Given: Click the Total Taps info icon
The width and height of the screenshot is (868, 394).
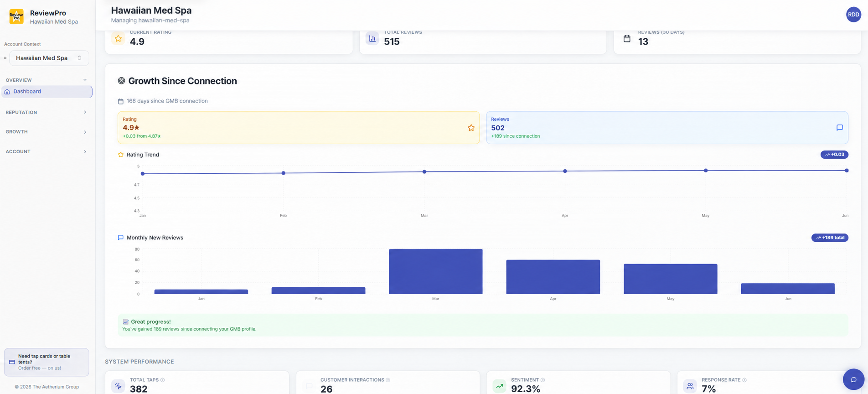Looking at the screenshot, I should click(163, 380).
